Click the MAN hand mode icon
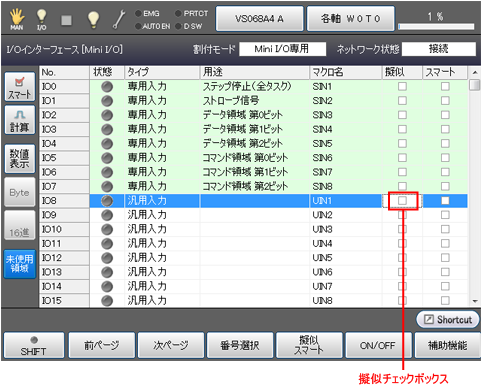 pos(17,19)
